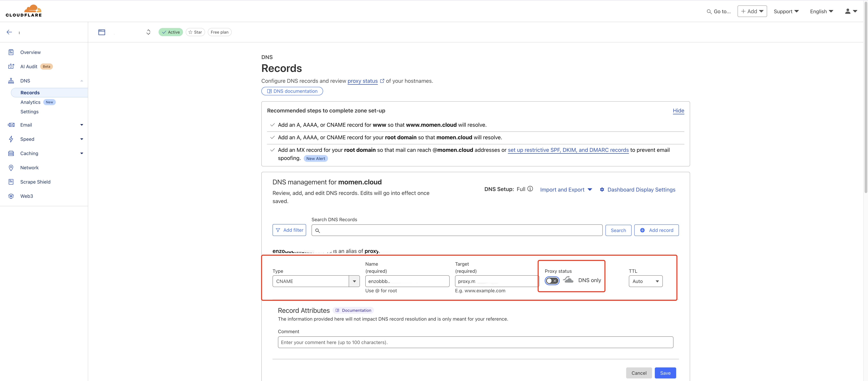This screenshot has height=381, width=868.
Task: Focus the Name (required) input field
Action: coord(407,281)
